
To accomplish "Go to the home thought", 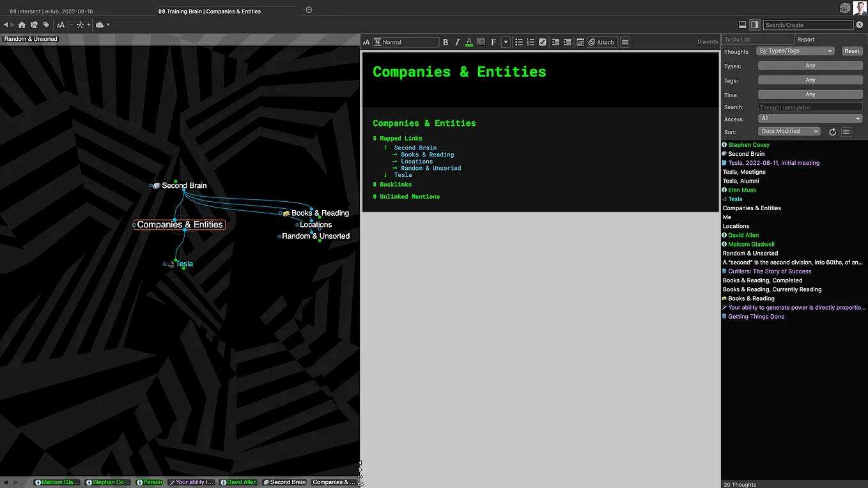I will click(x=22, y=25).
